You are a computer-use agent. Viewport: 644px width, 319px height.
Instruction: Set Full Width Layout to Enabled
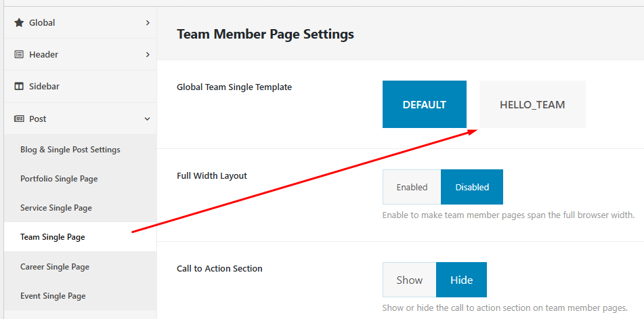(x=412, y=187)
